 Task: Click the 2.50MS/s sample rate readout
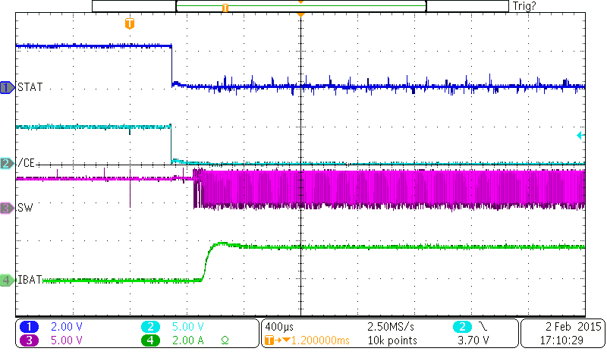[x=391, y=326]
